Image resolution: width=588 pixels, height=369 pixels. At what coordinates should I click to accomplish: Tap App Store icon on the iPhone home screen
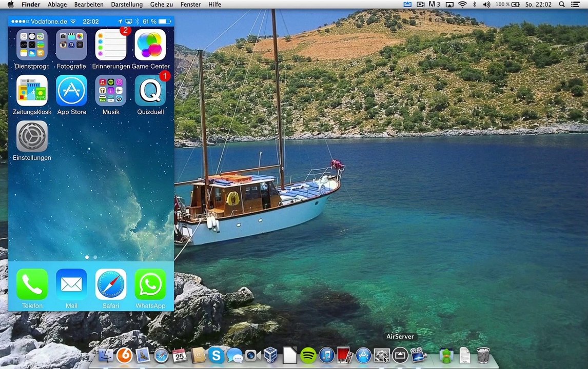71,90
